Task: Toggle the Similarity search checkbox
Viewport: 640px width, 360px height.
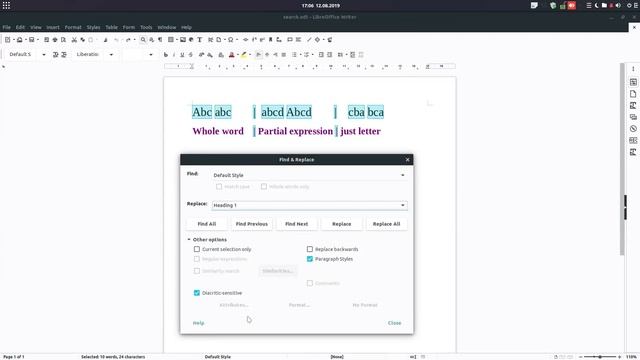Action: [x=197, y=271]
